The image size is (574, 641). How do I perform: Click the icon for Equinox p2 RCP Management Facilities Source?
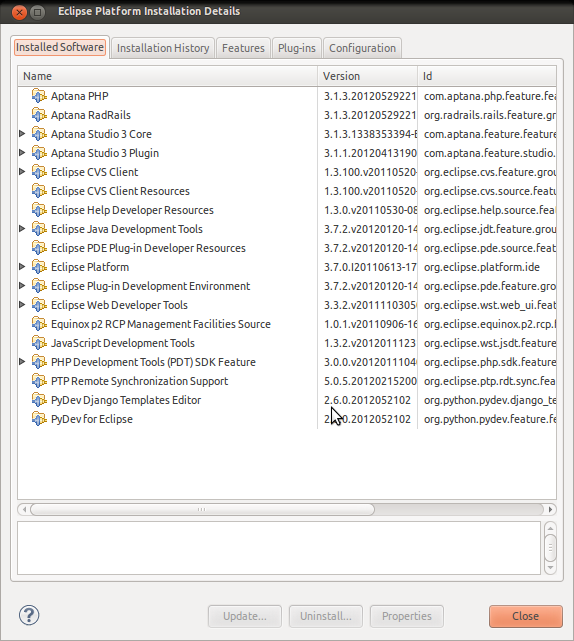pos(39,324)
